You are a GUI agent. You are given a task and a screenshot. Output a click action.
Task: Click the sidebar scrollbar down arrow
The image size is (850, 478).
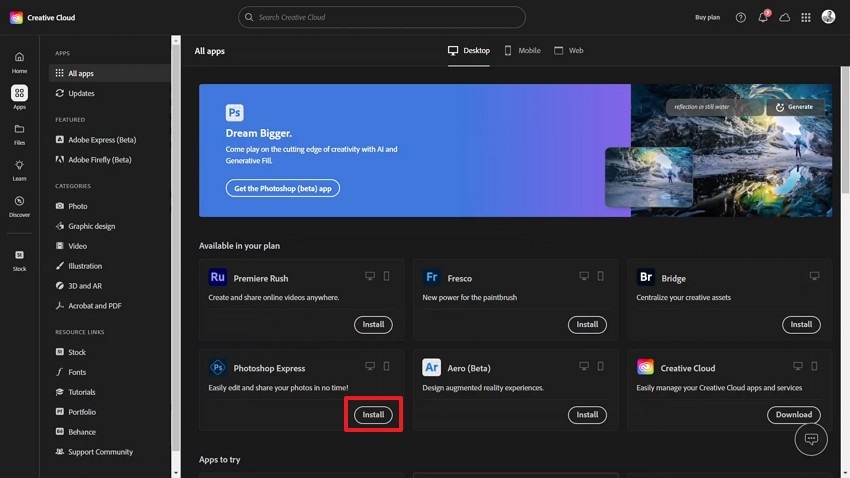[176, 473]
